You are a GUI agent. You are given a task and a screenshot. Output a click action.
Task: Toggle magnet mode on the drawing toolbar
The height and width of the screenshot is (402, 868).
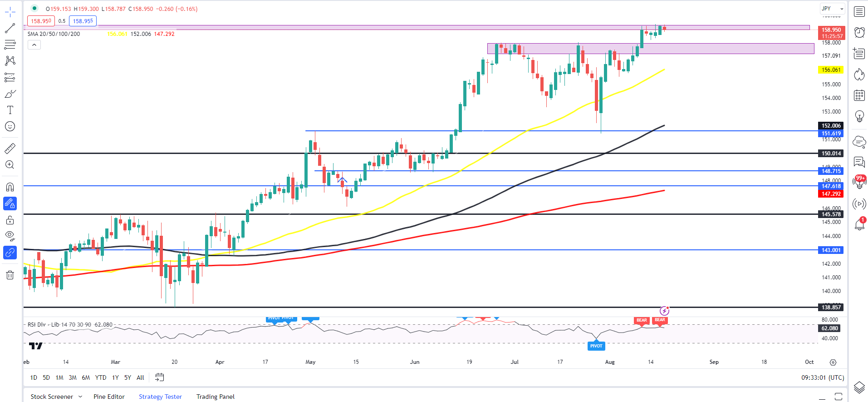pos(10,187)
